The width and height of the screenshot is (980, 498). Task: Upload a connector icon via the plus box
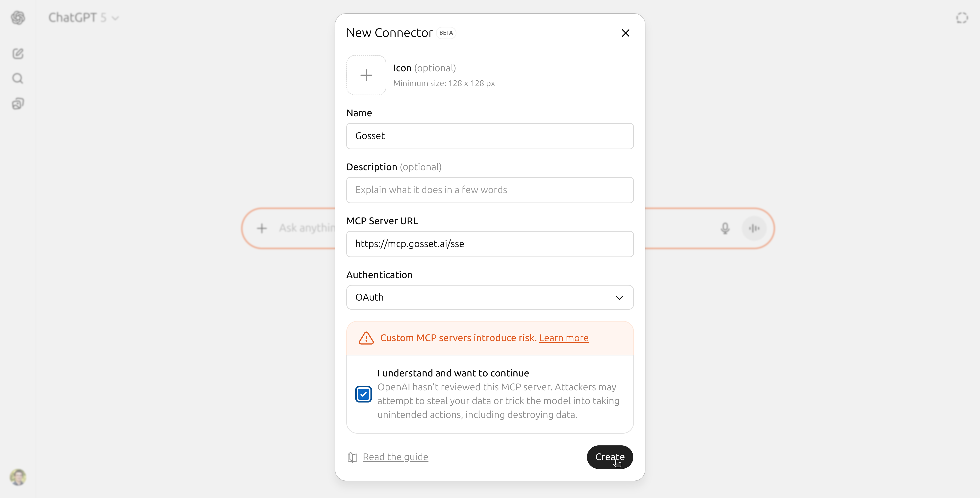click(366, 75)
